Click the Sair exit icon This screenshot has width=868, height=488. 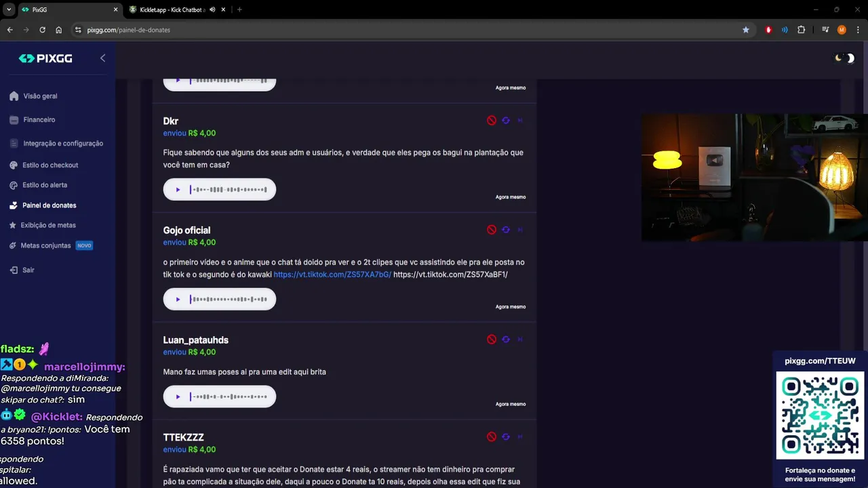[x=14, y=270]
